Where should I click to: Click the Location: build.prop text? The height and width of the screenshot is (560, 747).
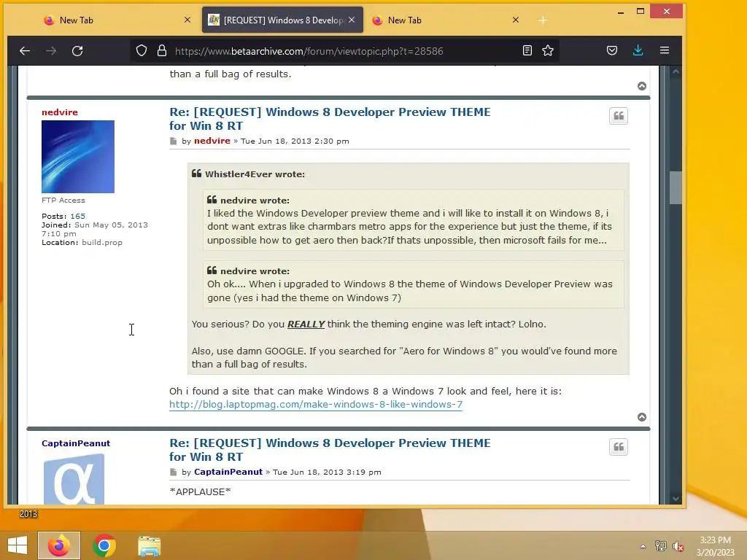82,242
